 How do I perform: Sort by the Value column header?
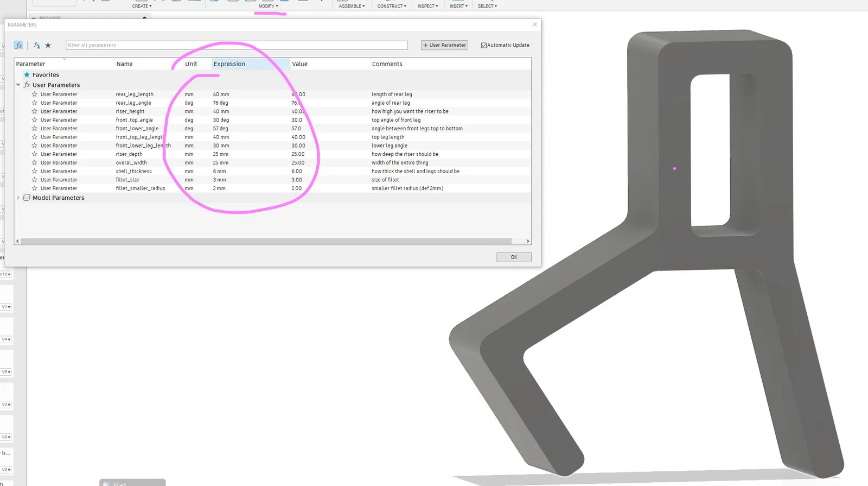point(330,64)
